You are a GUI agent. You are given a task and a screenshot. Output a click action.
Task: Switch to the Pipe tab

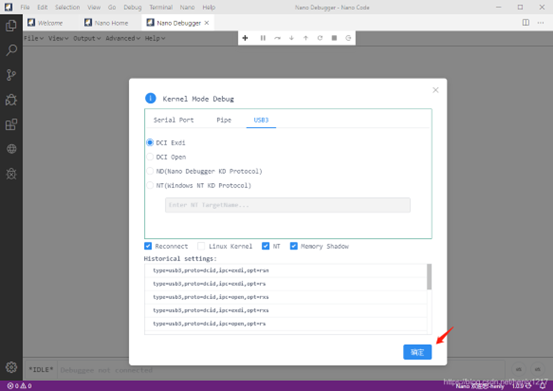point(224,120)
